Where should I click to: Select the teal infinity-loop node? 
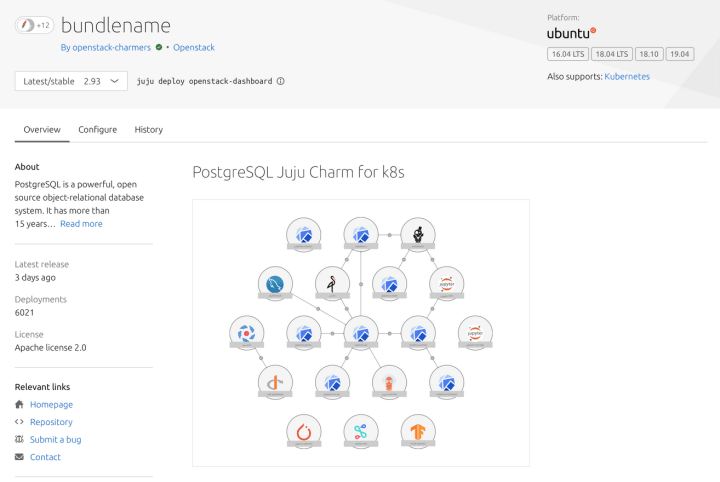[x=361, y=432]
